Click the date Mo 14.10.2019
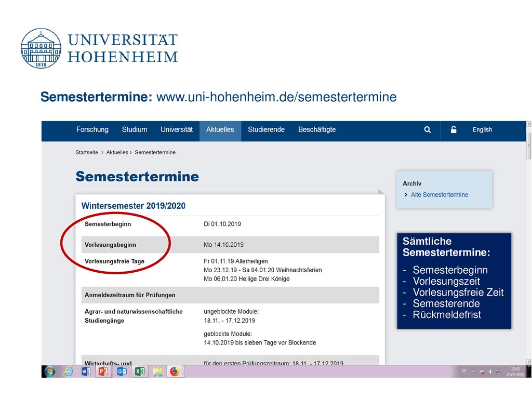 tap(223, 245)
